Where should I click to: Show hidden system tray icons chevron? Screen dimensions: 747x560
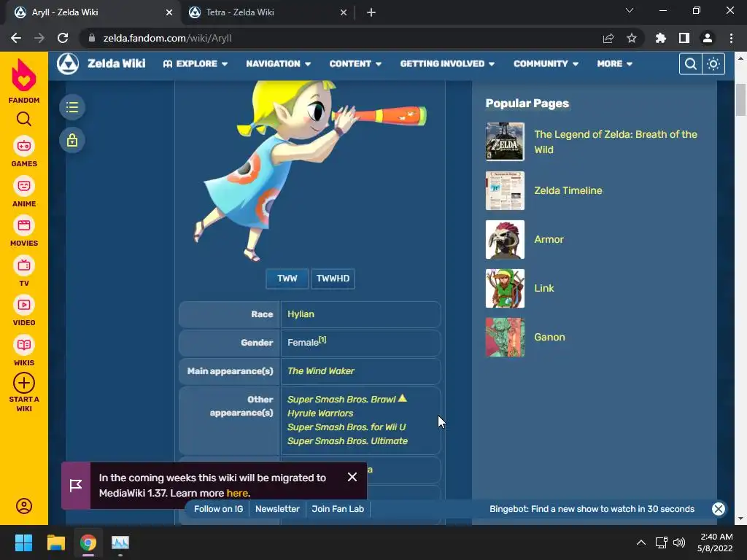pyautogui.click(x=641, y=542)
